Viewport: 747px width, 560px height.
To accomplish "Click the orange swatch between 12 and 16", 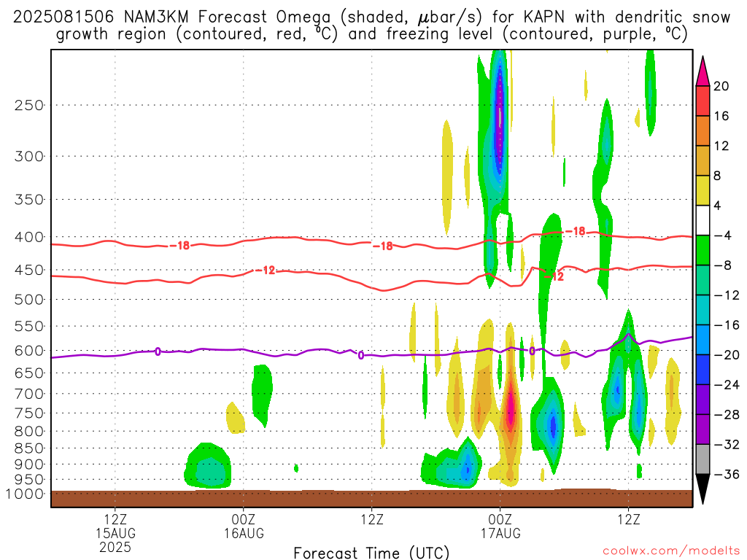I will click(703, 131).
